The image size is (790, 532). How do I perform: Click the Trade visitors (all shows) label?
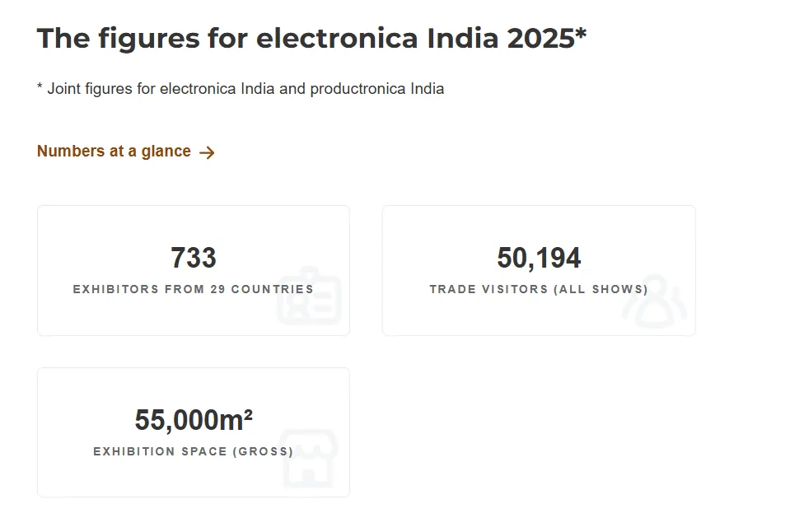pos(539,289)
